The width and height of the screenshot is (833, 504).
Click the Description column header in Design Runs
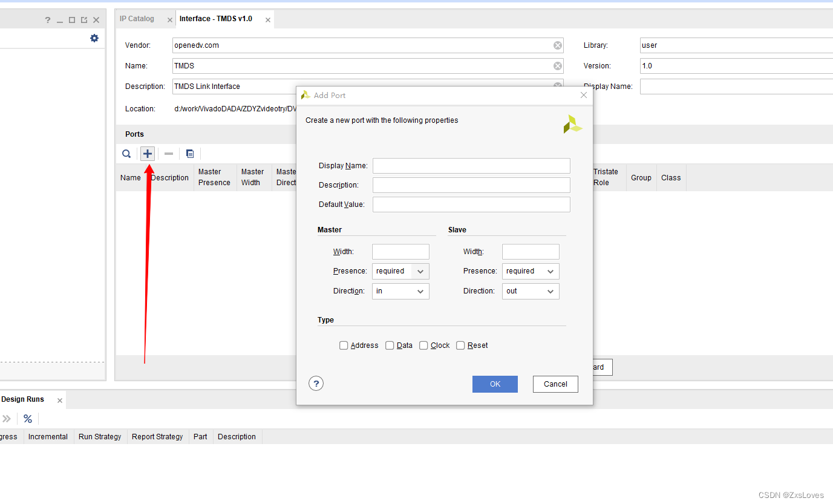point(237,437)
